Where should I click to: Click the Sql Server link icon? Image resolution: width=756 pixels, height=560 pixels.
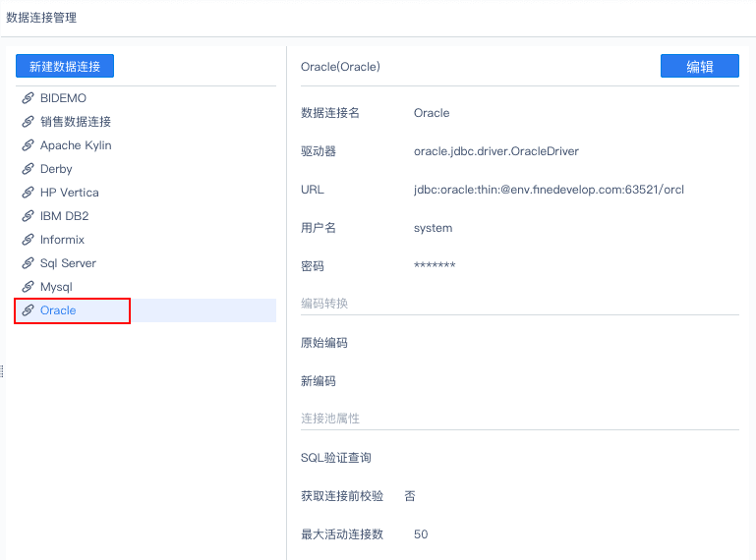click(x=28, y=263)
